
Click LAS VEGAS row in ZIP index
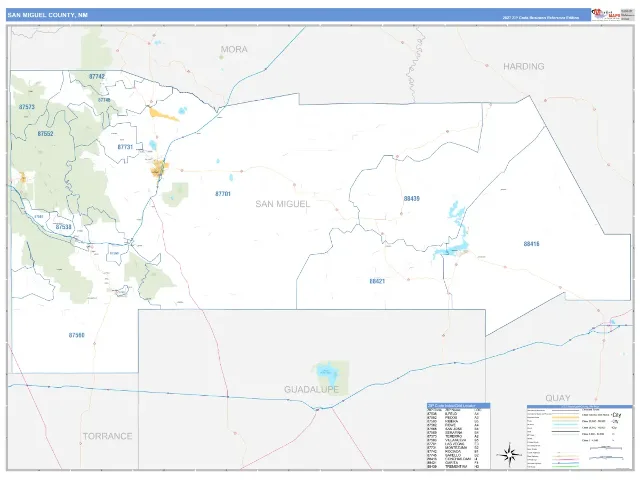(453, 444)
